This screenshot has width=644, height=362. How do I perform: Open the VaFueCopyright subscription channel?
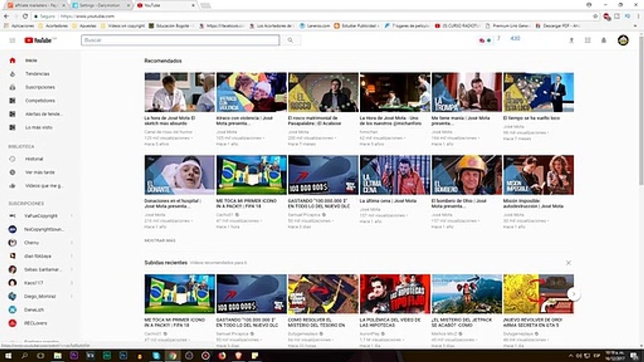pyautogui.click(x=40, y=216)
